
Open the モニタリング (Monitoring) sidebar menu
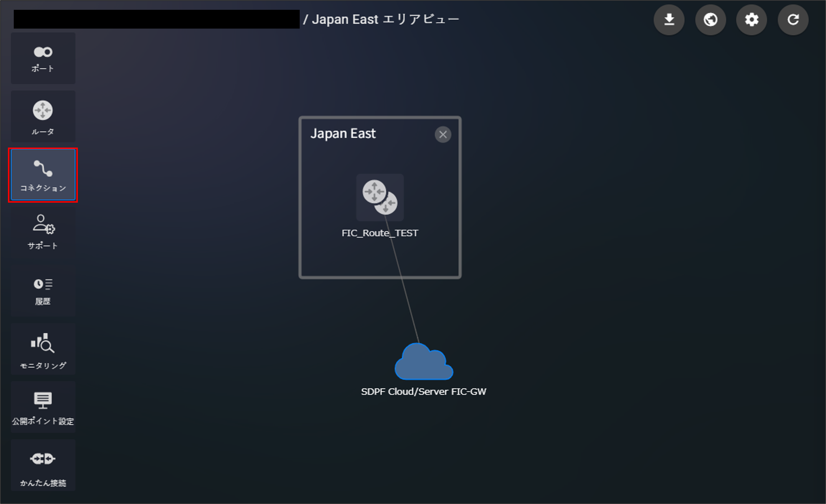[43, 349]
